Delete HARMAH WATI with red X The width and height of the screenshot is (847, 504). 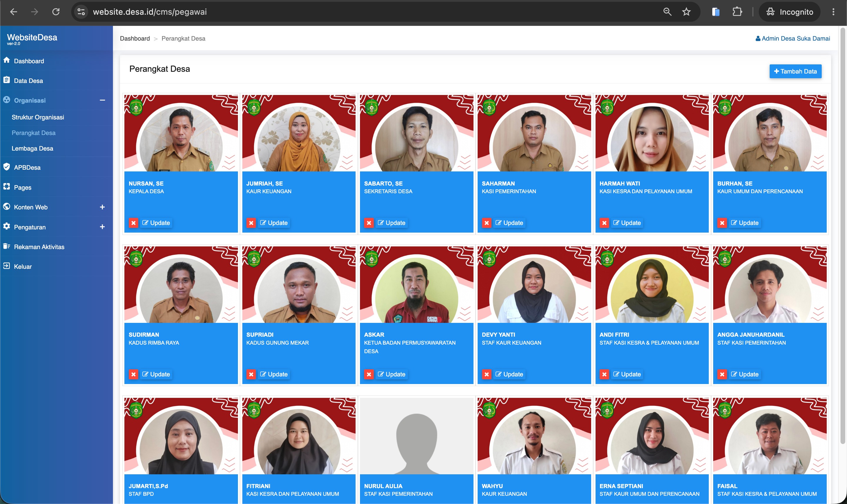[x=604, y=223]
